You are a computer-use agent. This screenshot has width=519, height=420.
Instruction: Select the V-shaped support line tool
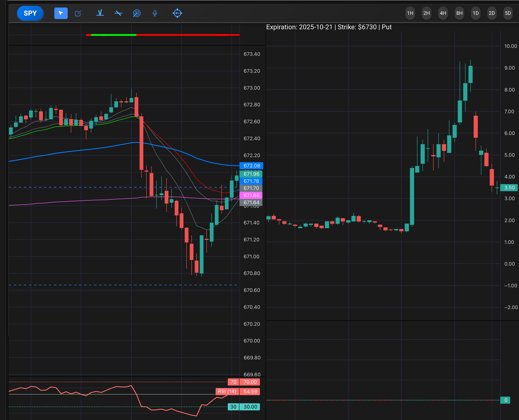[100, 13]
